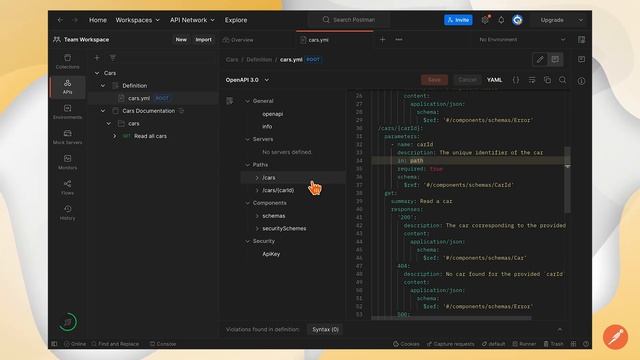Open APIs in the sidebar
The width and height of the screenshot is (640, 360).
(68, 87)
